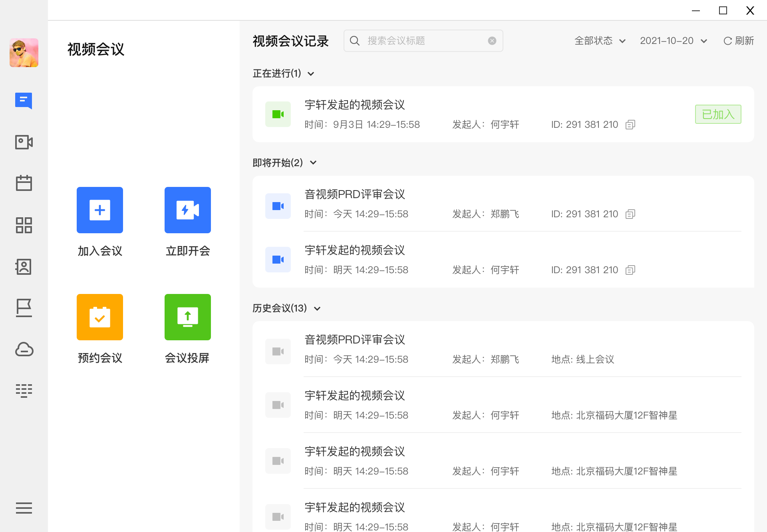Open the 全部状态 status filter dropdown

[x=600, y=41]
